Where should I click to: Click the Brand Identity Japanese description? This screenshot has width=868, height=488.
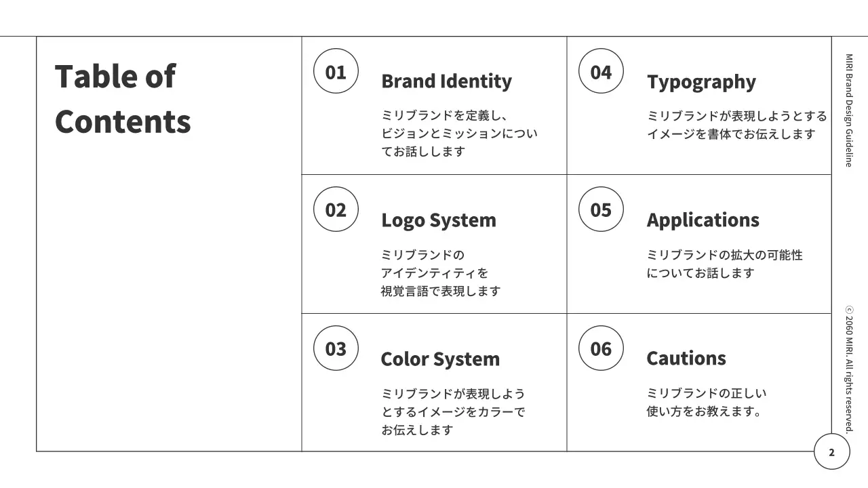[459, 134]
